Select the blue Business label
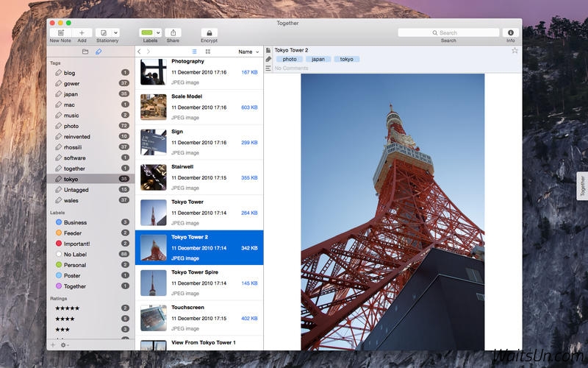This screenshot has width=588, height=368. point(90,222)
